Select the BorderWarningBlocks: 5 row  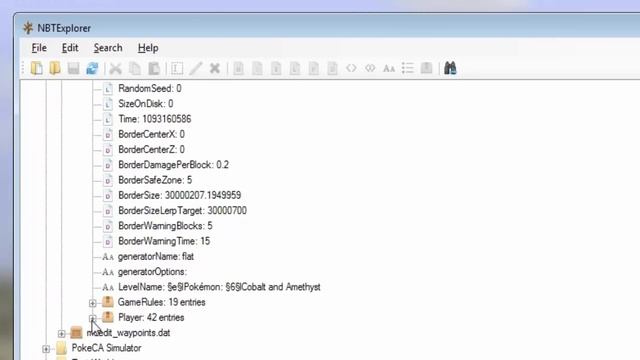tap(165, 226)
